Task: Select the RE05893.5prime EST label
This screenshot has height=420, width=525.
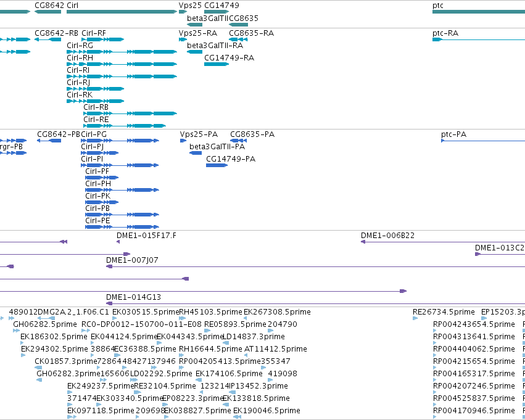Action: (x=236, y=324)
